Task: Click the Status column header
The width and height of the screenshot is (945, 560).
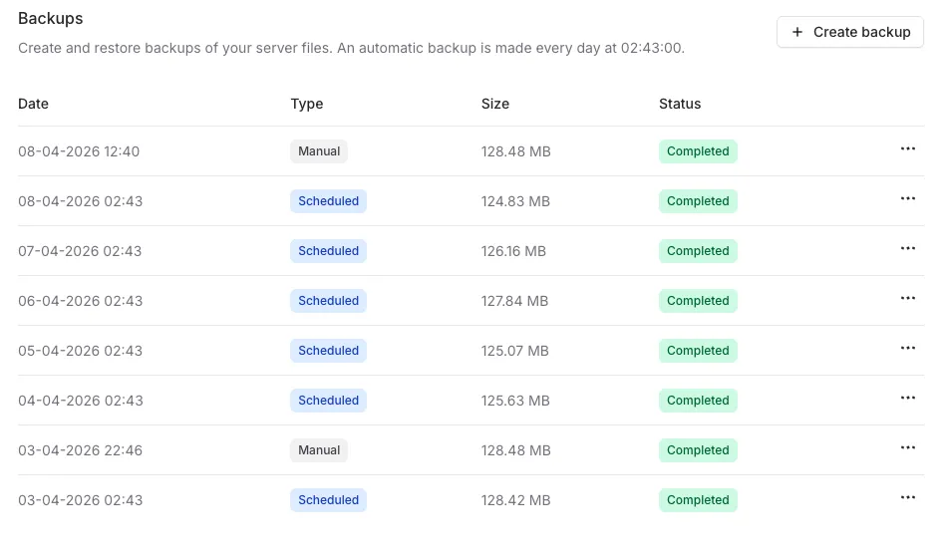Action: point(680,104)
